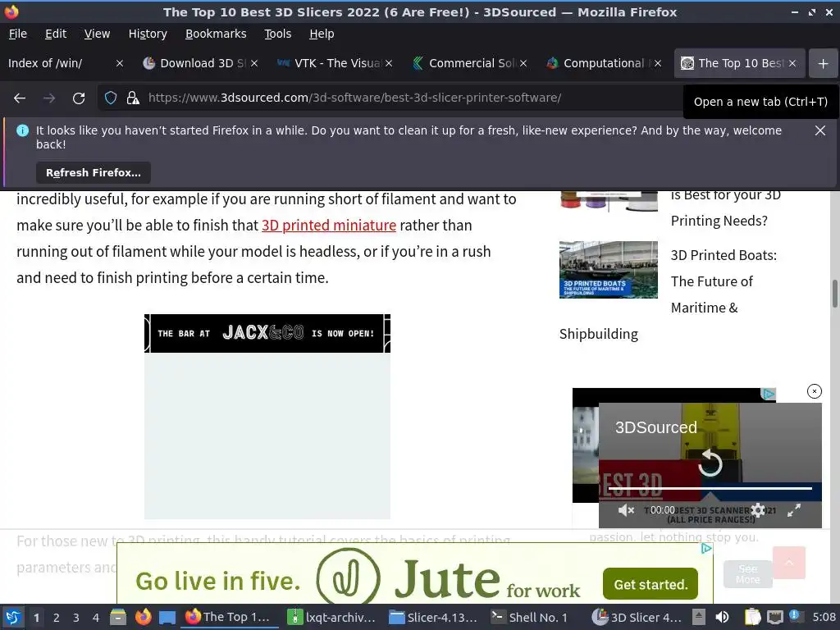Image resolution: width=840 pixels, height=630 pixels.
Task: Seek on the video progress bar
Action: pos(710,488)
